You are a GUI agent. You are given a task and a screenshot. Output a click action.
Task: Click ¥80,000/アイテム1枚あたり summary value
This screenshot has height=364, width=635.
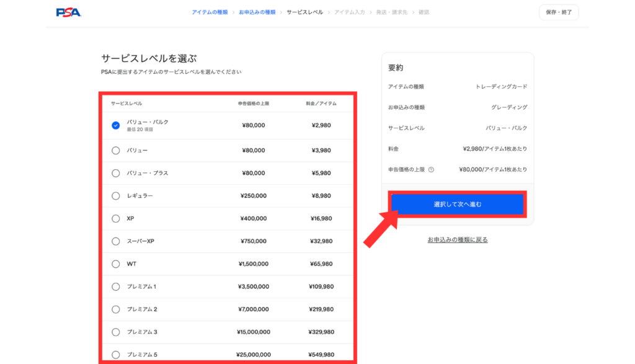click(x=493, y=170)
